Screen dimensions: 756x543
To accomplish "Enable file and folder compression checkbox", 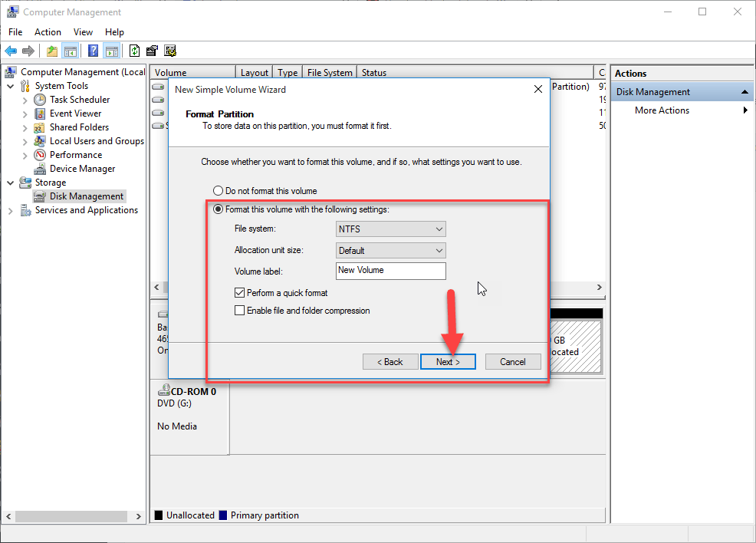I will point(240,311).
